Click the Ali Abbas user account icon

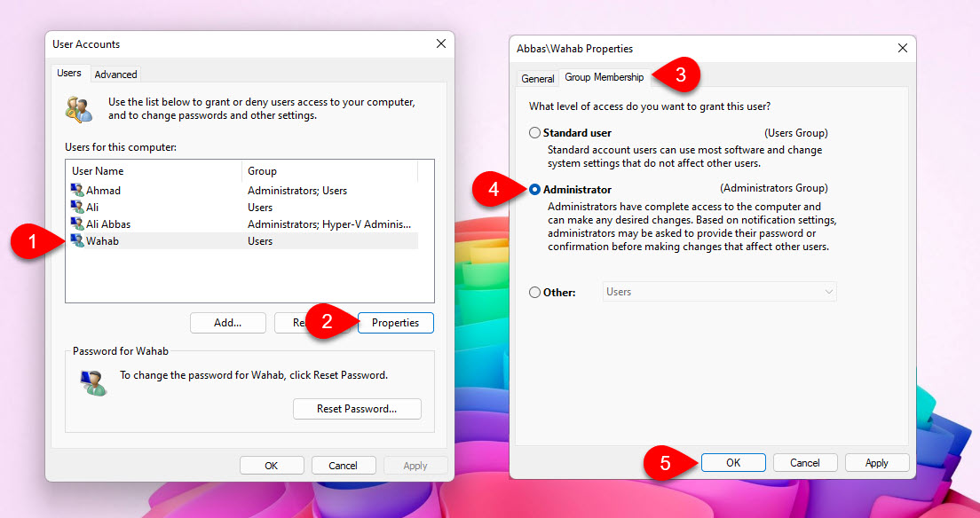77,224
